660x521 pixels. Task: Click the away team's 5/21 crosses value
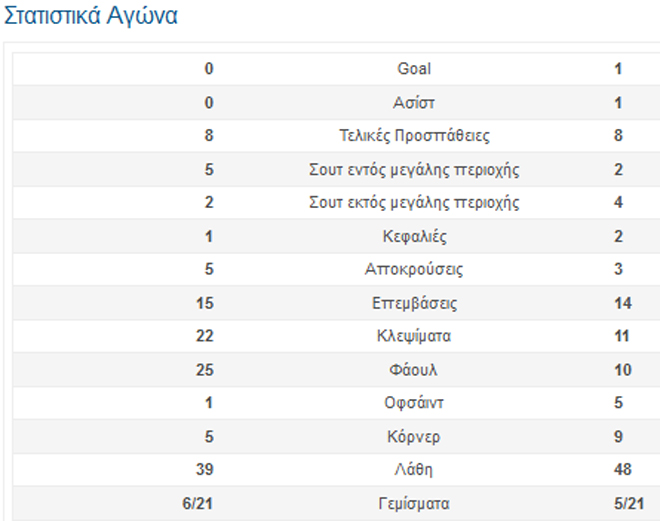627,504
